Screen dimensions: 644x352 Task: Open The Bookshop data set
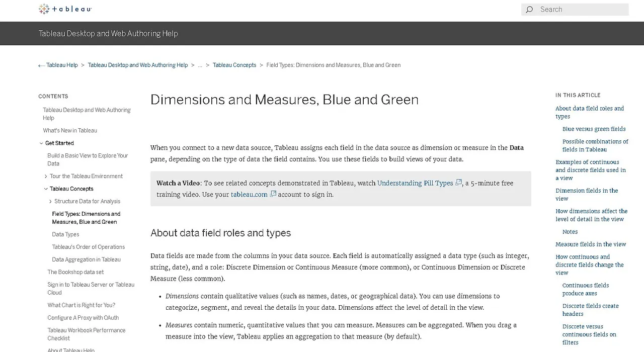coord(75,273)
